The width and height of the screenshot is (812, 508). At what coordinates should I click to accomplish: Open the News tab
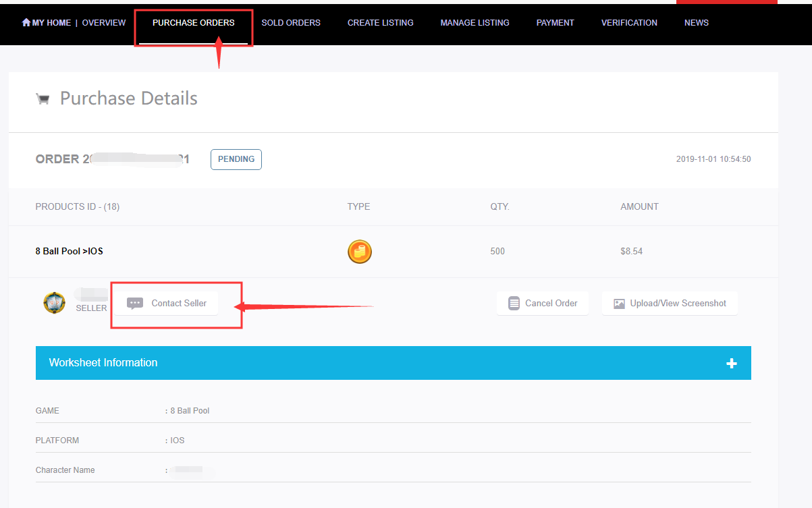click(696, 23)
